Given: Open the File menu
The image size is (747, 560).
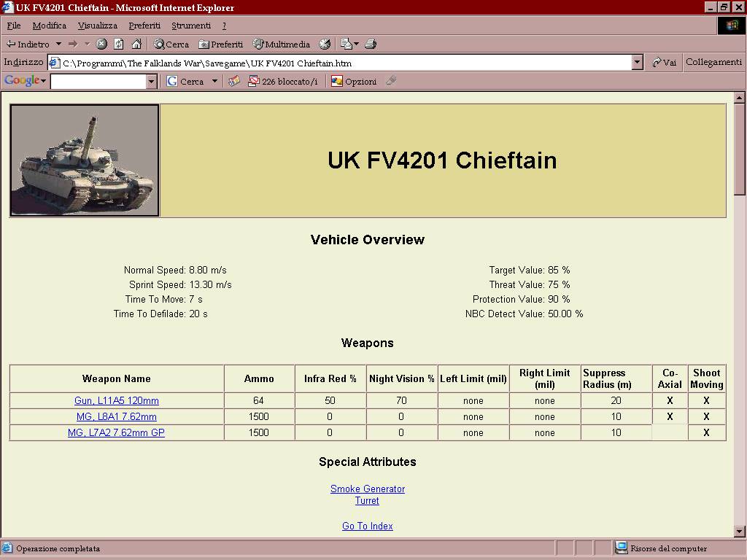Looking at the screenshot, I should click(x=14, y=26).
